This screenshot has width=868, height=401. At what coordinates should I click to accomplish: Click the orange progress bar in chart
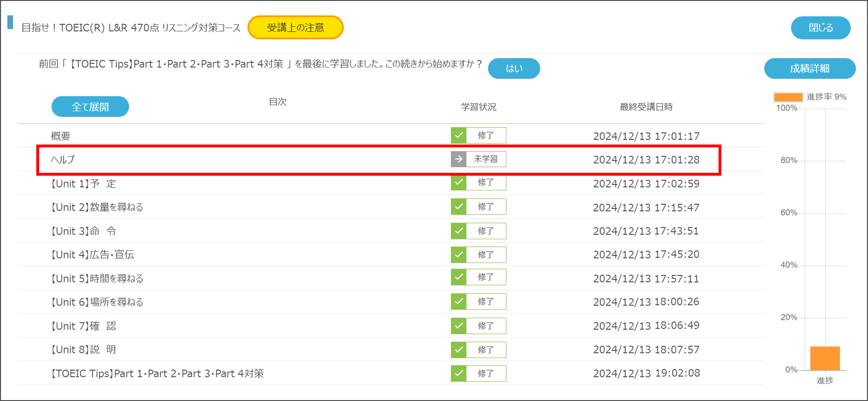click(825, 358)
